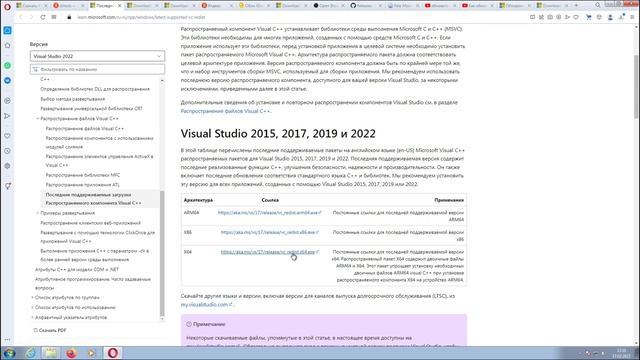The height and width of the screenshot is (360, 640).
Task: Go forward with the forward arrow
Action: pos(31,17)
